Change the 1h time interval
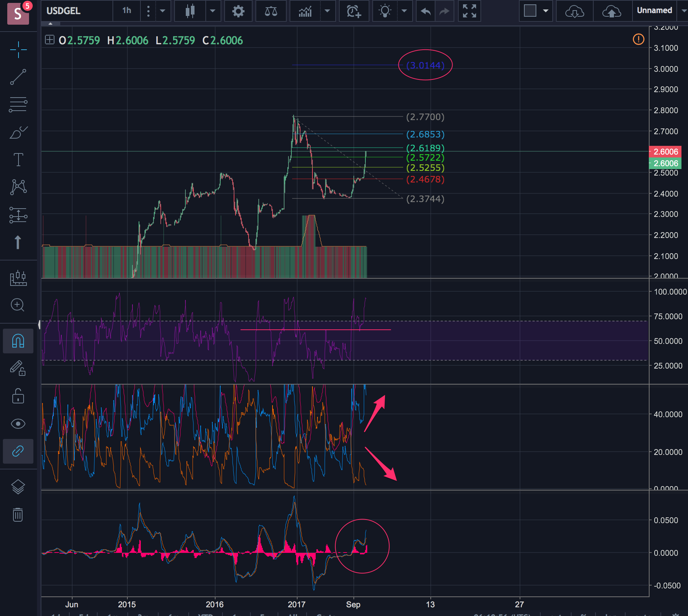The image size is (688, 616). 127,11
